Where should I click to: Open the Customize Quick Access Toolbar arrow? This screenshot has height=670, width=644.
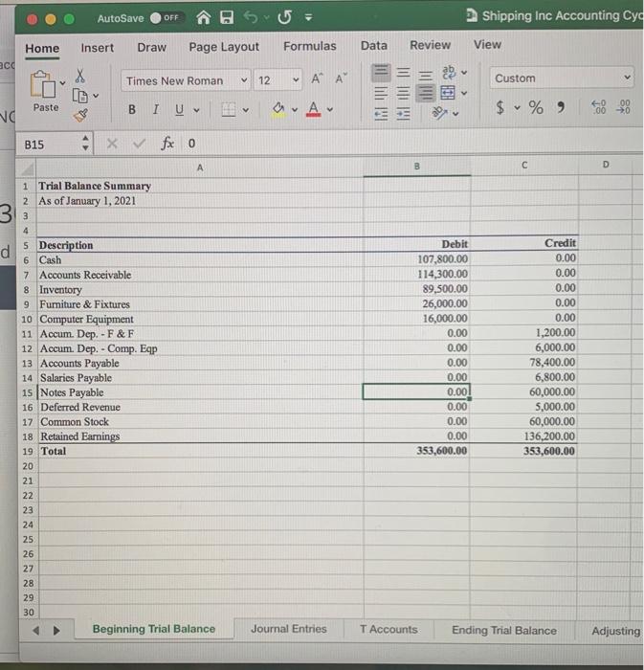308,17
